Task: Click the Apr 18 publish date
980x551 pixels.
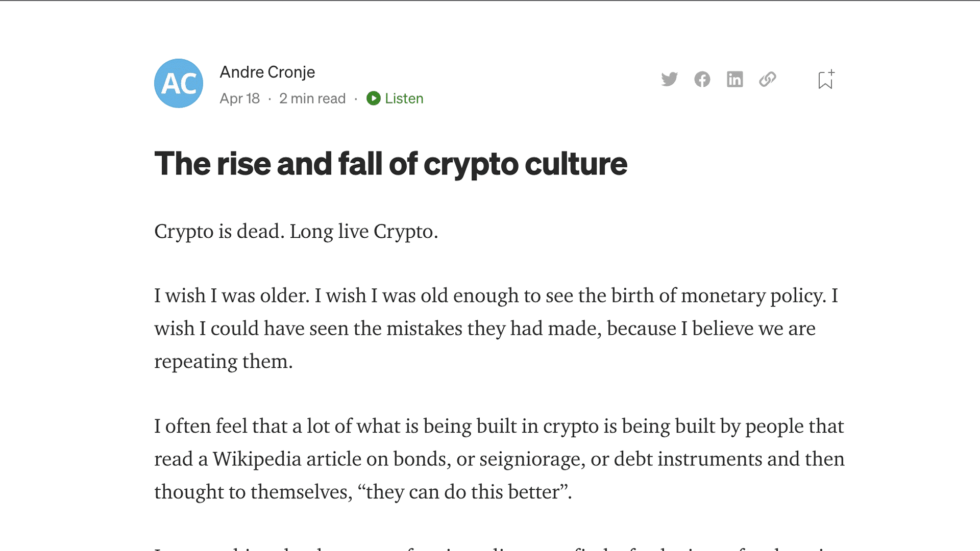Action: click(240, 98)
